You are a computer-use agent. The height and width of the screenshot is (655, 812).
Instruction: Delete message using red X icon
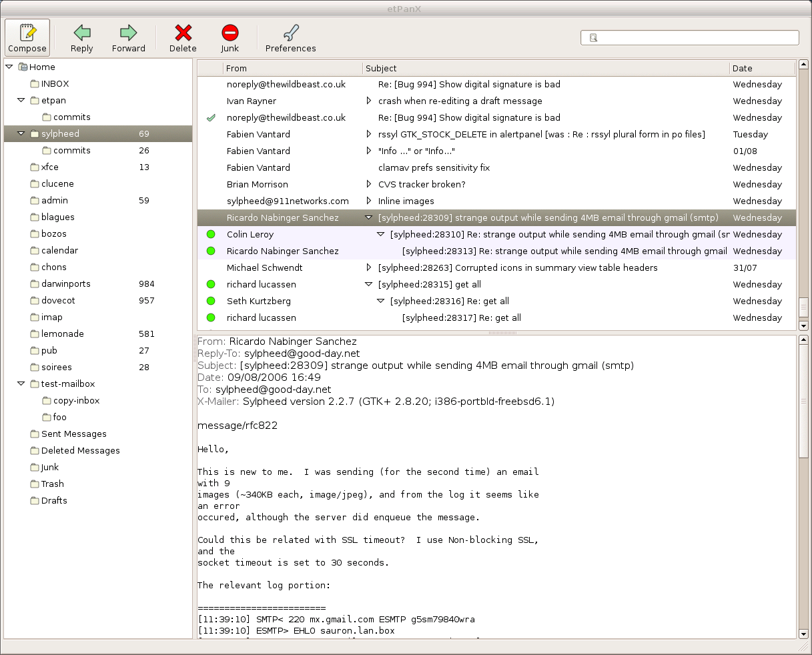point(183,33)
